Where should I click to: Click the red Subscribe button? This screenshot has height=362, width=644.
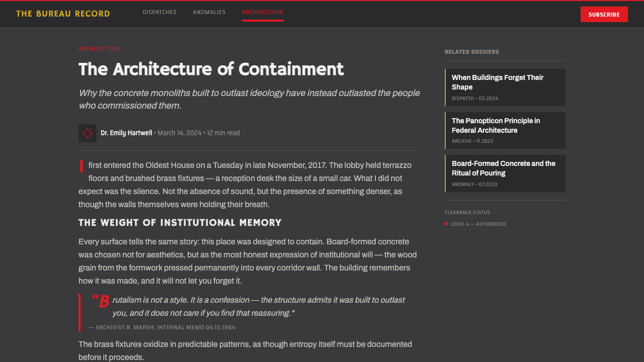tap(604, 15)
